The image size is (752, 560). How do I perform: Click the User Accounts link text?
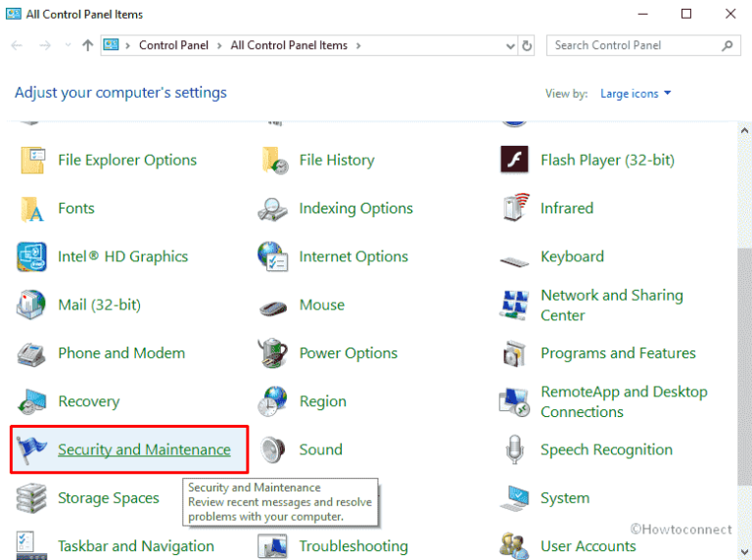click(588, 546)
